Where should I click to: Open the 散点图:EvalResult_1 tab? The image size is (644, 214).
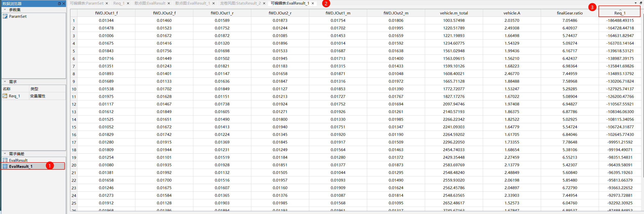[193, 3]
